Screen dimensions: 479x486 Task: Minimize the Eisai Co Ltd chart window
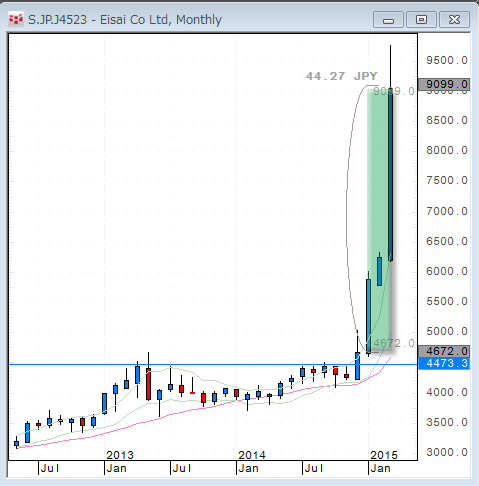[388, 20]
